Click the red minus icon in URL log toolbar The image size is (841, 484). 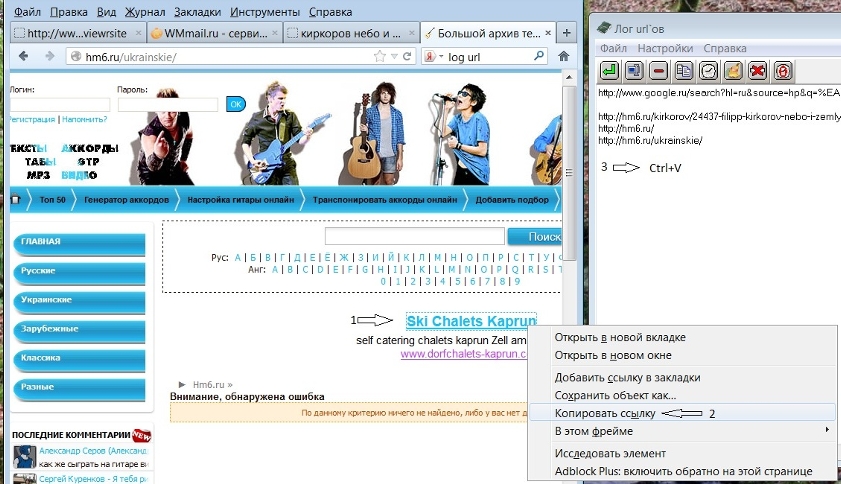pos(659,70)
